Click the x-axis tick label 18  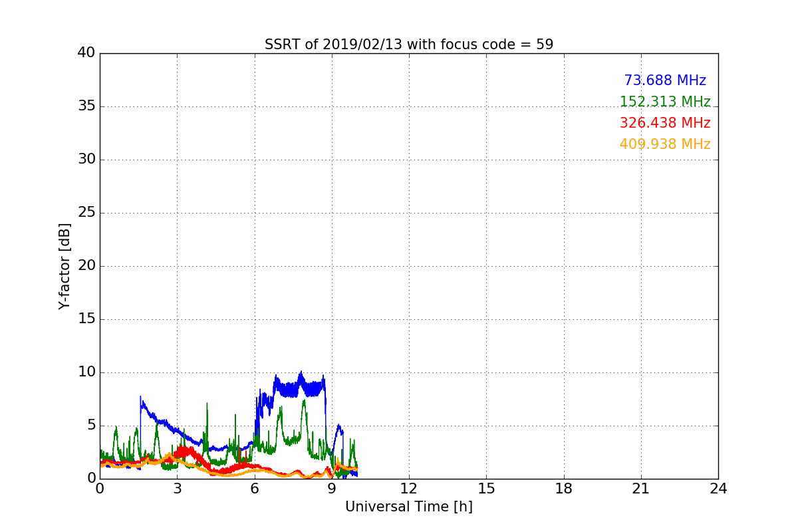(x=564, y=489)
